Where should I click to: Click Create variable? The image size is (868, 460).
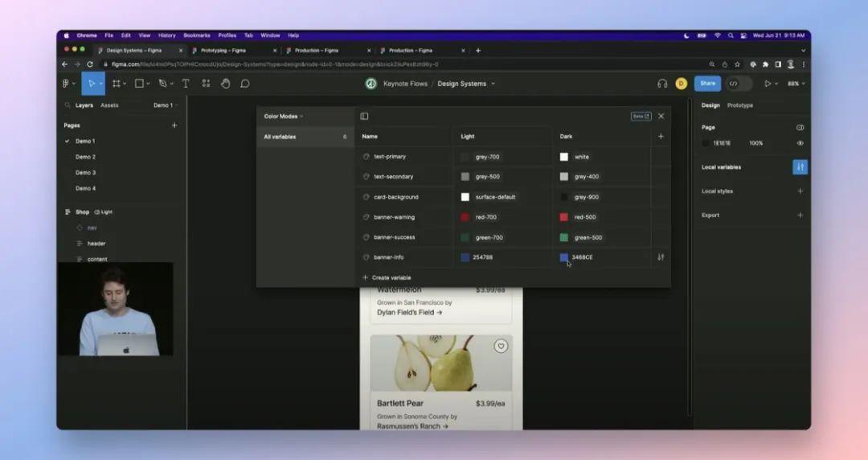coord(387,277)
